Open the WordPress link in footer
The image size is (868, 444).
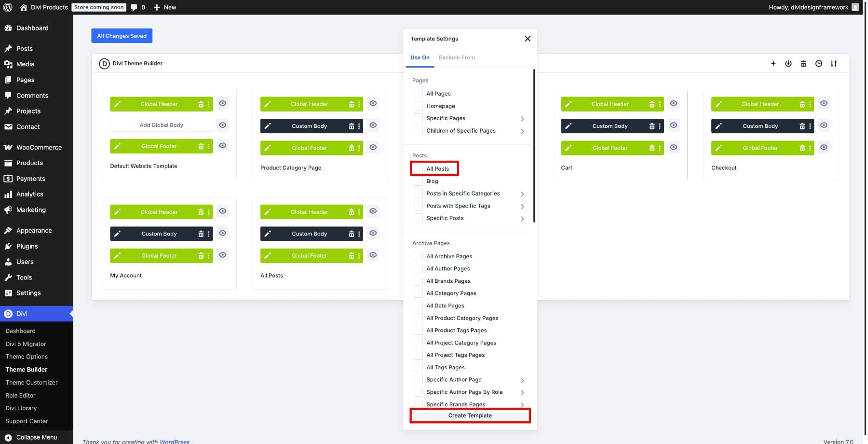[175, 442]
